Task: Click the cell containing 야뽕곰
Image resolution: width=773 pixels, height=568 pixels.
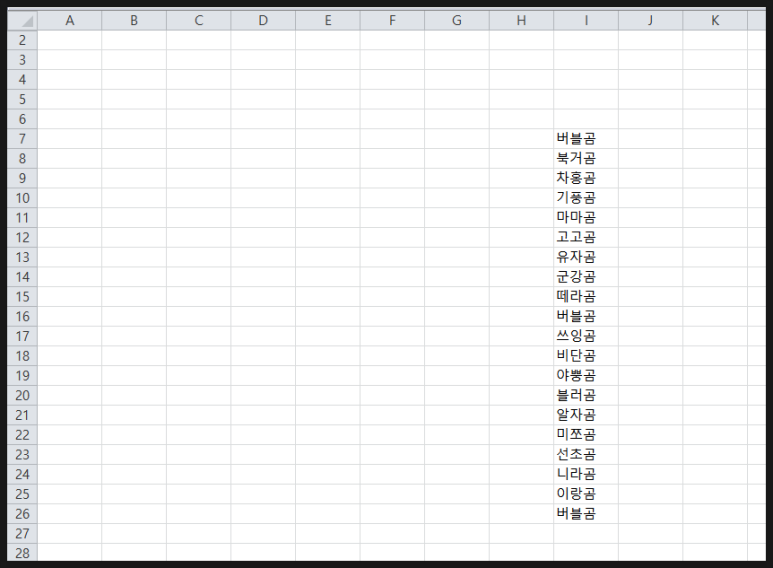Action: tap(586, 375)
